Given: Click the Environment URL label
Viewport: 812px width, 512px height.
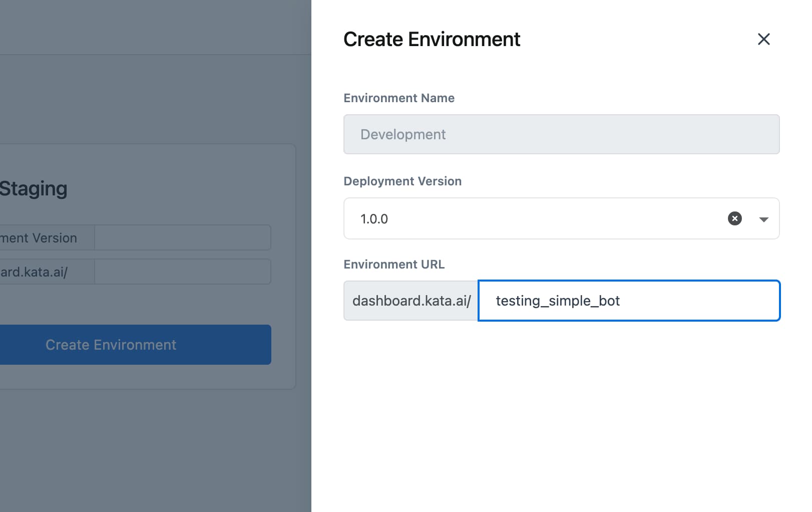Looking at the screenshot, I should pyautogui.click(x=394, y=265).
